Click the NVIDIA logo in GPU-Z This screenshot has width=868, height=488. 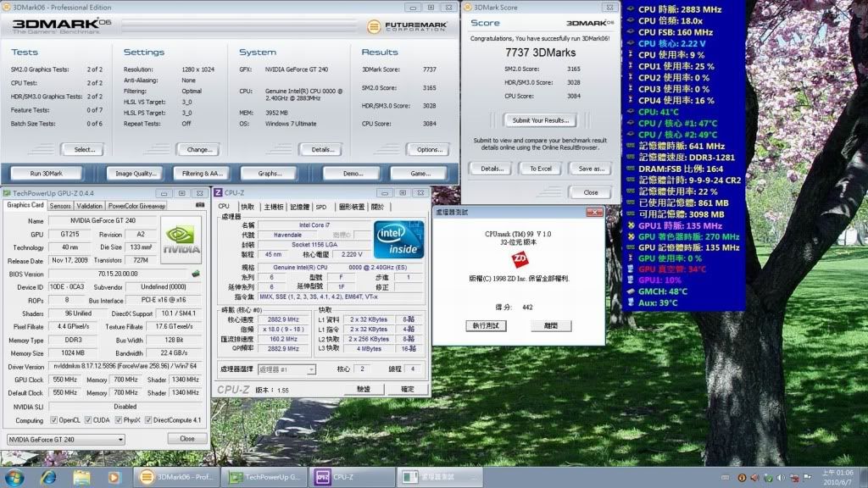[x=181, y=240]
